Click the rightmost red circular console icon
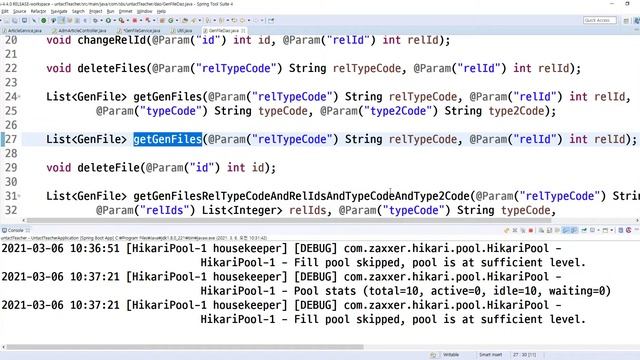The image size is (640, 360). pos(629,231)
